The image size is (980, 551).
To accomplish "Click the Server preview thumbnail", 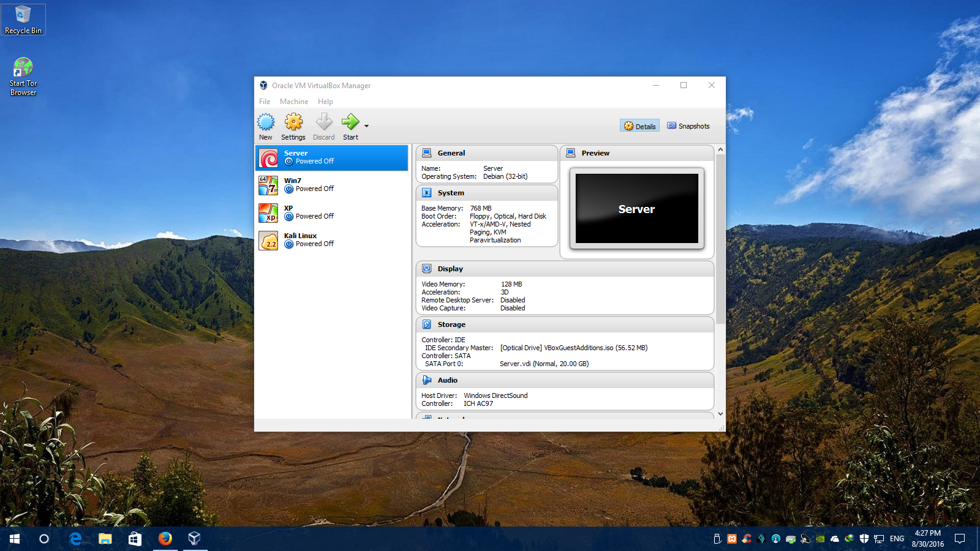I will 637,209.
